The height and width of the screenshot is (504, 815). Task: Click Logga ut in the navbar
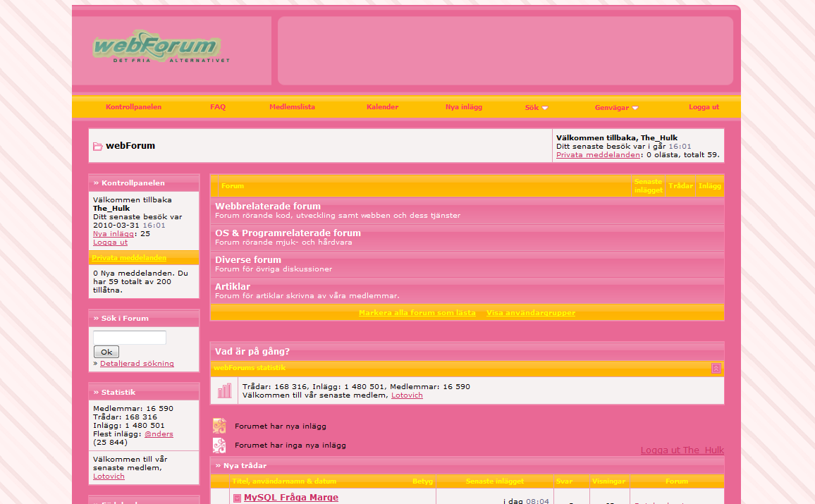[x=704, y=107]
